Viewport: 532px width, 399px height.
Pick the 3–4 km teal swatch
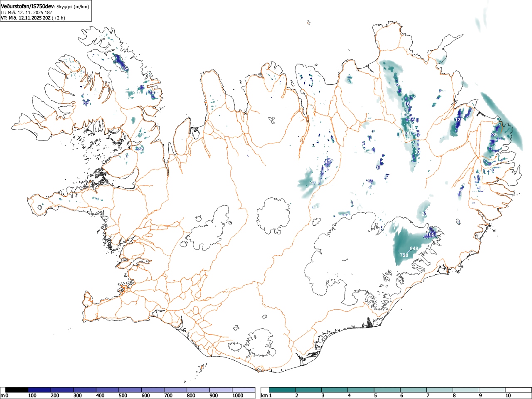(x=335, y=390)
